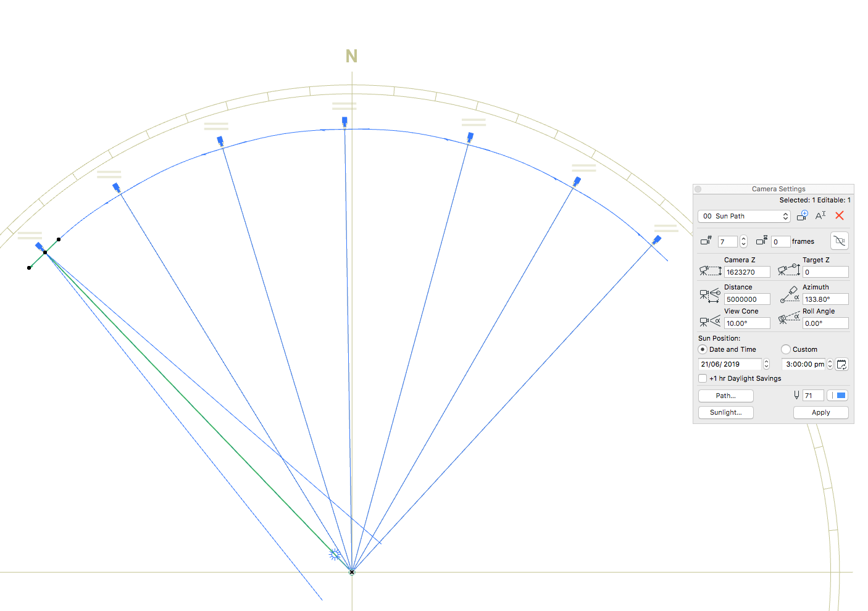Enable +1 hr Daylight Savings checkbox
Image resolution: width=868 pixels, height=611 pixels.
(x=703, y=378)
